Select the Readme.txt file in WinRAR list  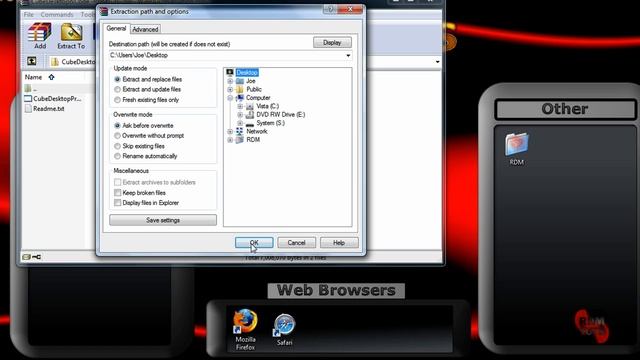44,109
